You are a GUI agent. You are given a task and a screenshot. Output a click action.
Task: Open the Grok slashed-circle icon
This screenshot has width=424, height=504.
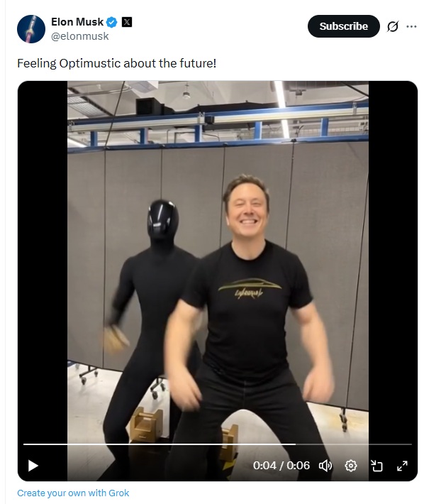click(x=393, y=26)
